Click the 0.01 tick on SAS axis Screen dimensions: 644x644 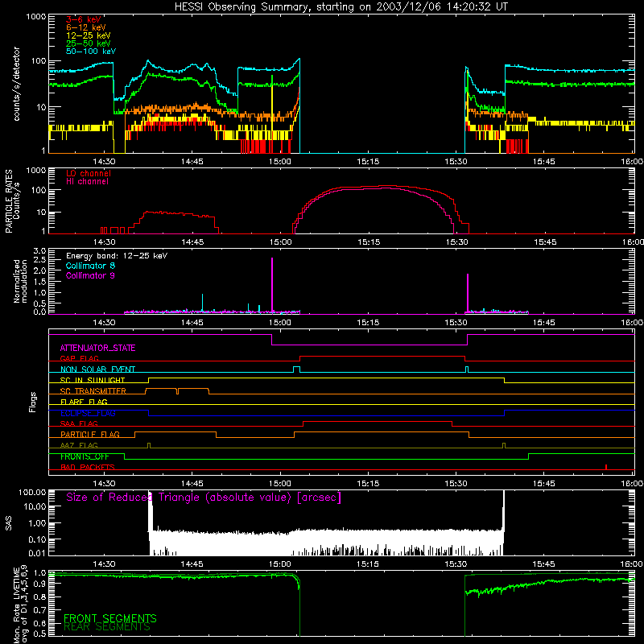click(x=37, y=553)
